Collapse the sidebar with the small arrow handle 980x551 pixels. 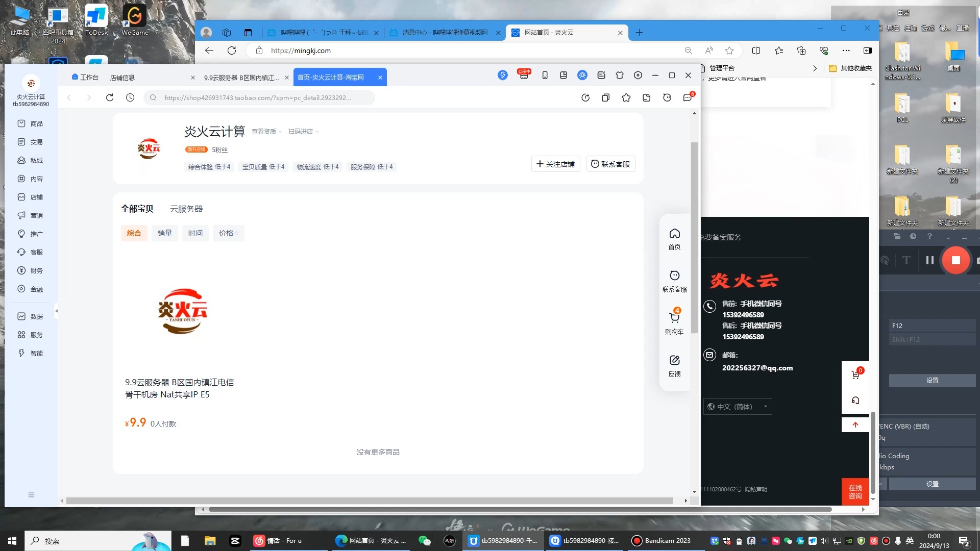coord(56,311)
